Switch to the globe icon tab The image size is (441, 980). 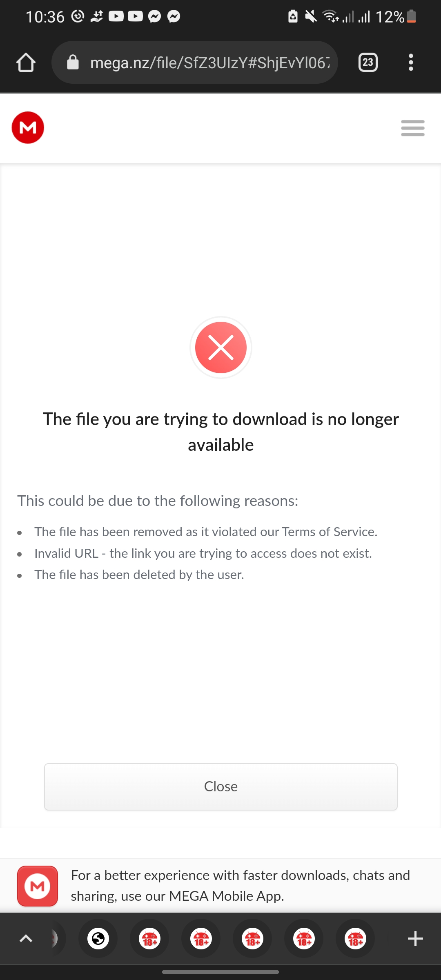pyautogui.click(x=98, y=938)
